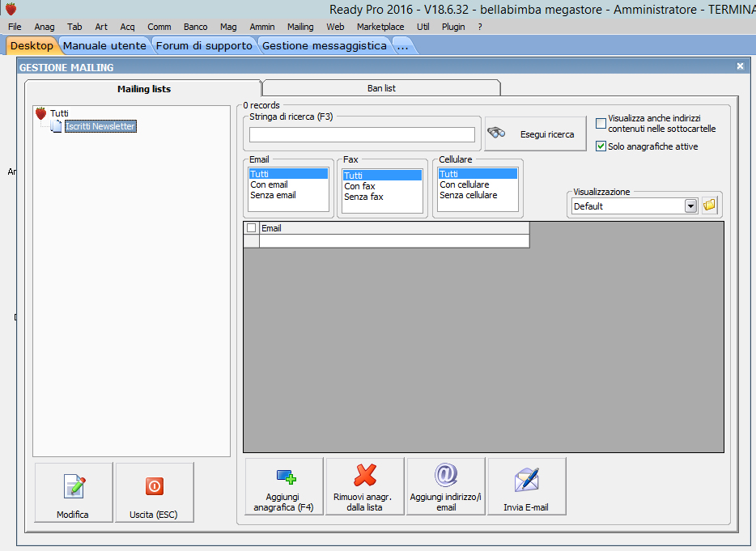
Task: Open the Tab menu
Action: point(74,27)
